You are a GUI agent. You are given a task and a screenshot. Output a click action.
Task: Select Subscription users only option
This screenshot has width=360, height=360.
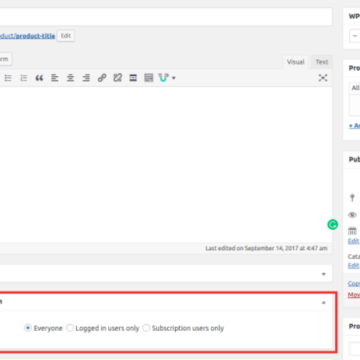146,328
